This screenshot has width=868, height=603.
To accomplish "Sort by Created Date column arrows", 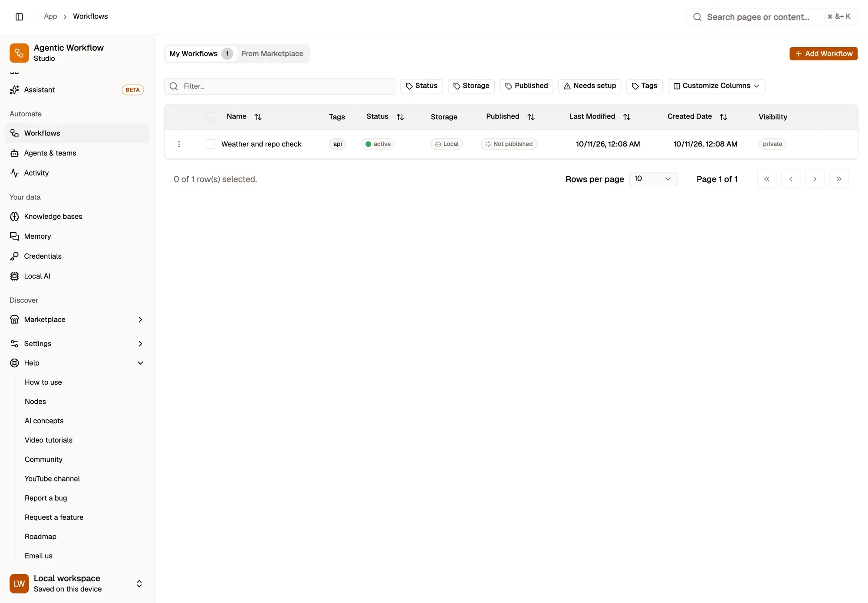I will 723,117.
